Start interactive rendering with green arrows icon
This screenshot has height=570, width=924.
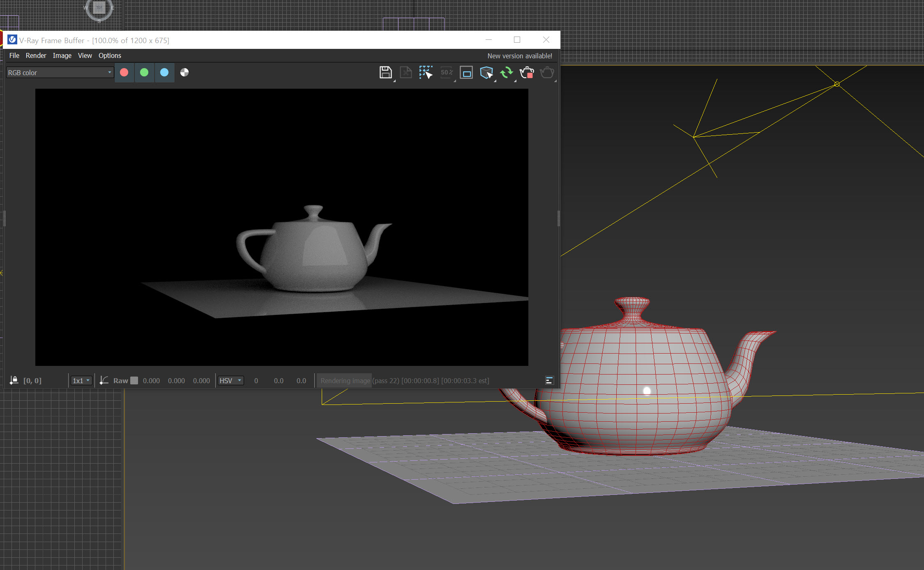point(506,73)
